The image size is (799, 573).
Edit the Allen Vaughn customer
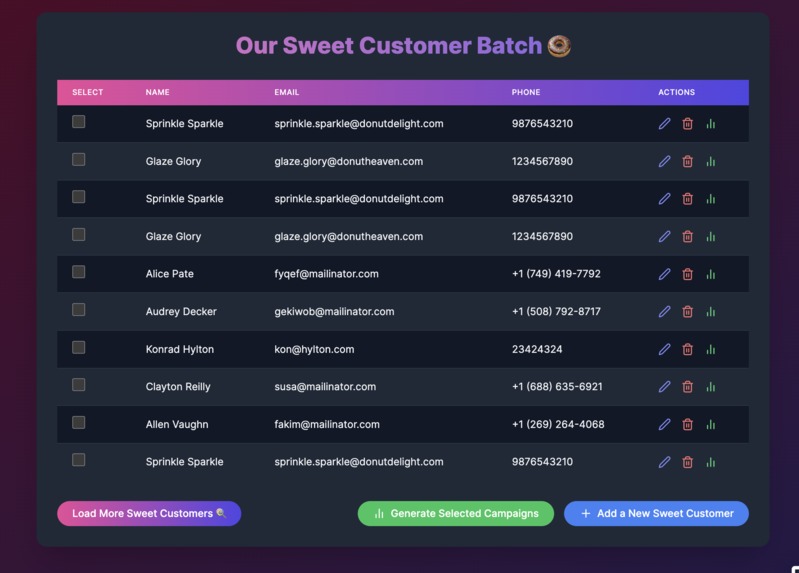(x=664, y=424)
